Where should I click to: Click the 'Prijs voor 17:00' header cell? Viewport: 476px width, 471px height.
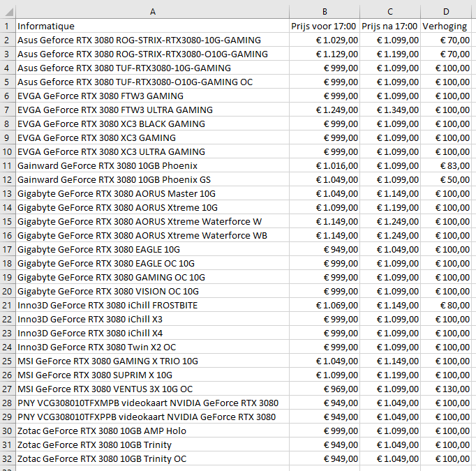point(325,26)
